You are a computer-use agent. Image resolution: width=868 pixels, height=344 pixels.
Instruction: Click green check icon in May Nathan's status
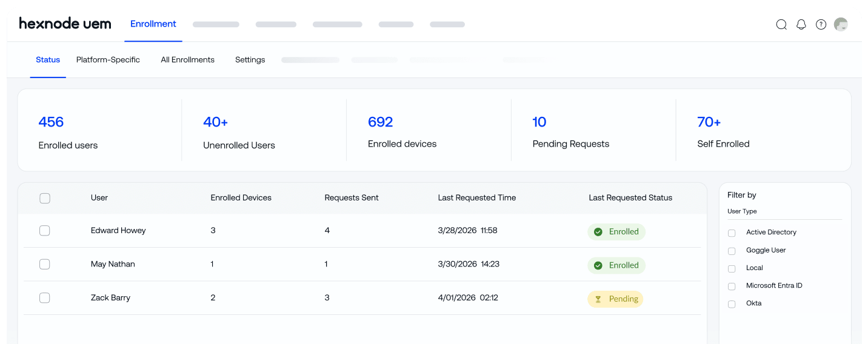coord(598,265)
